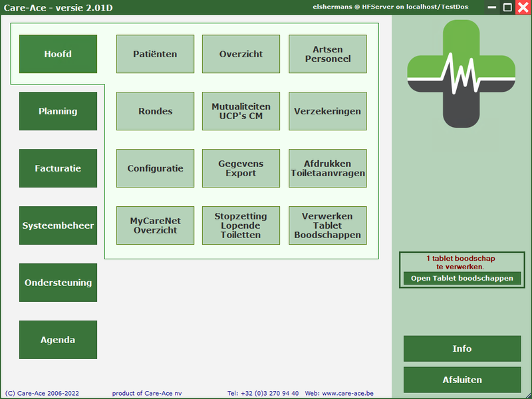Open the Configuratie screen
The width and height of the screenshot is (532, 399).
click(155, 168)
